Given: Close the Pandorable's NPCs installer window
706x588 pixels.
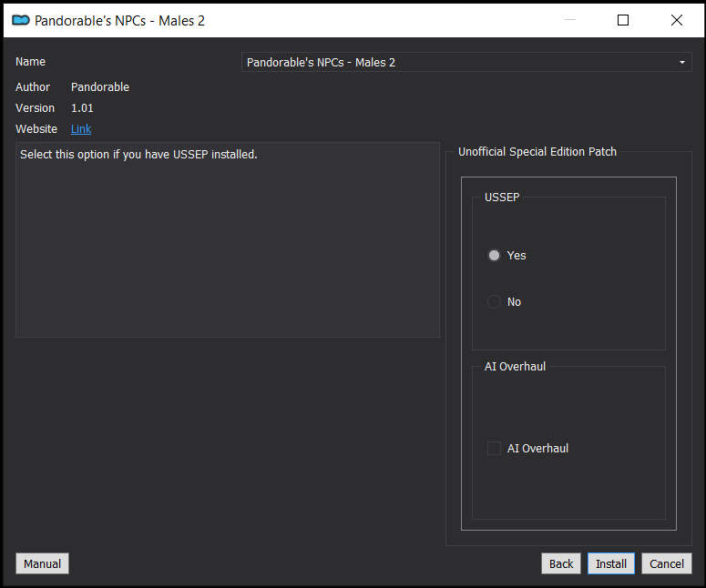Looking at the screenshot, I should [x=676, y=20].
